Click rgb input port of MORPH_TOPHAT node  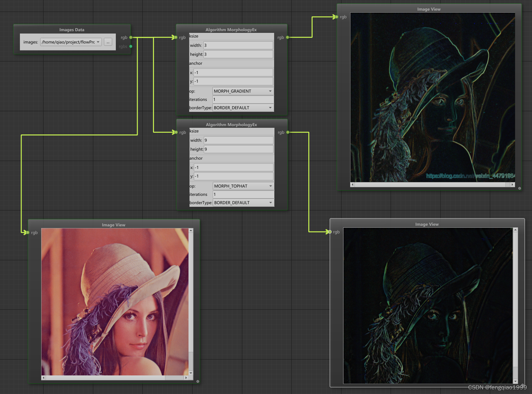[176, 132]
